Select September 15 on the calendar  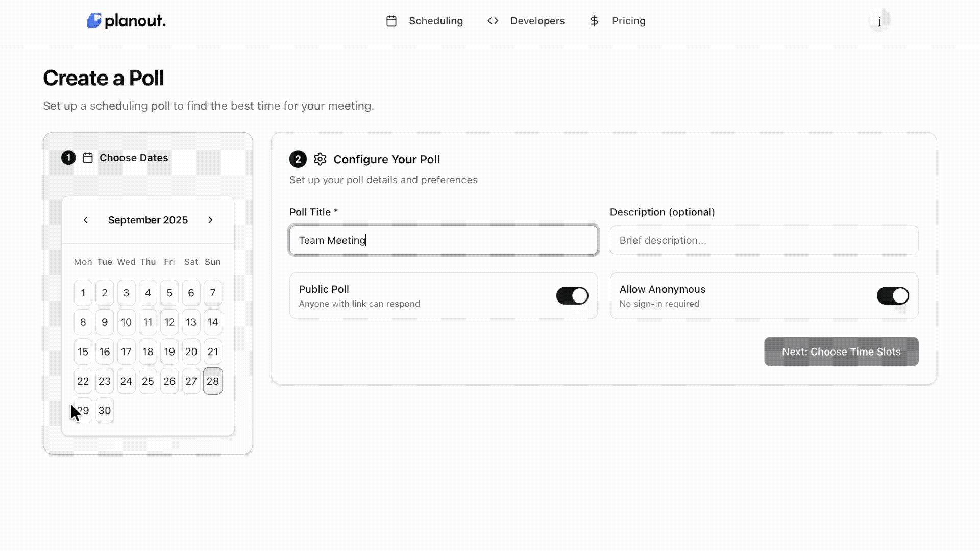[83, 352]
